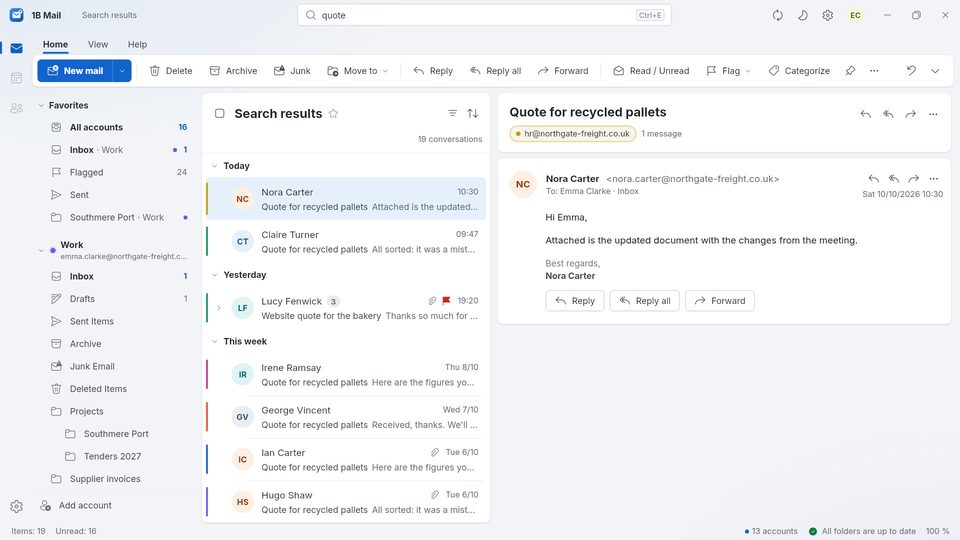Expand the ribbon chevron
Image resolution: width=960 pixels, height=540 pixels.
point(935,71)
